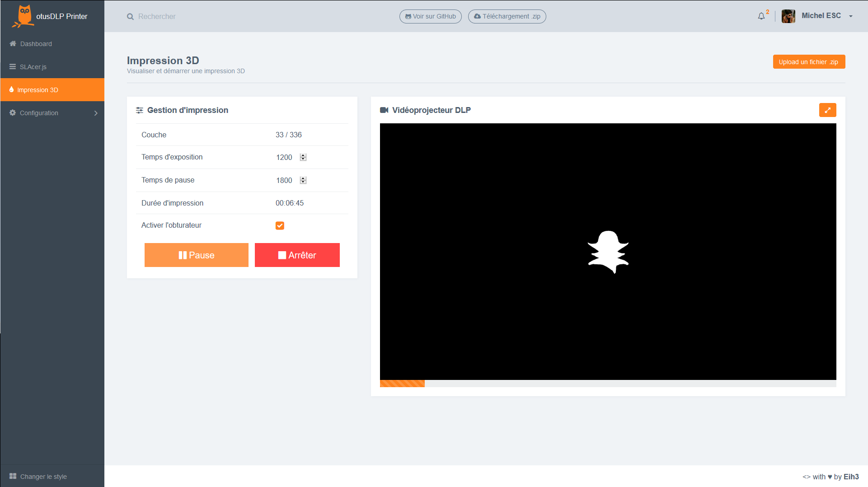Click the Impression 3D droplet icon
The width and height of the screenshot is (868, 487).
(x=12, y=89)
